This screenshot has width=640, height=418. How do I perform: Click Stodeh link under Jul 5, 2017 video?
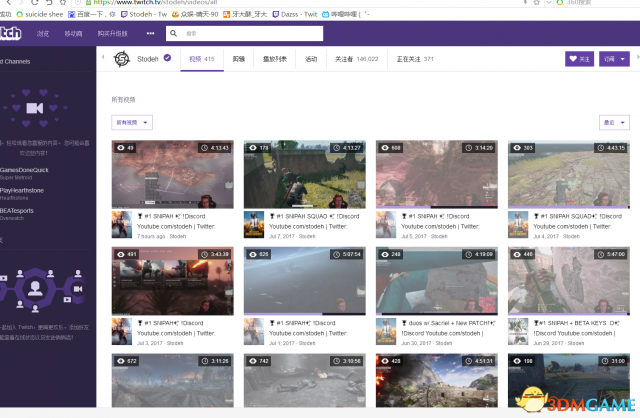point(439,236)
